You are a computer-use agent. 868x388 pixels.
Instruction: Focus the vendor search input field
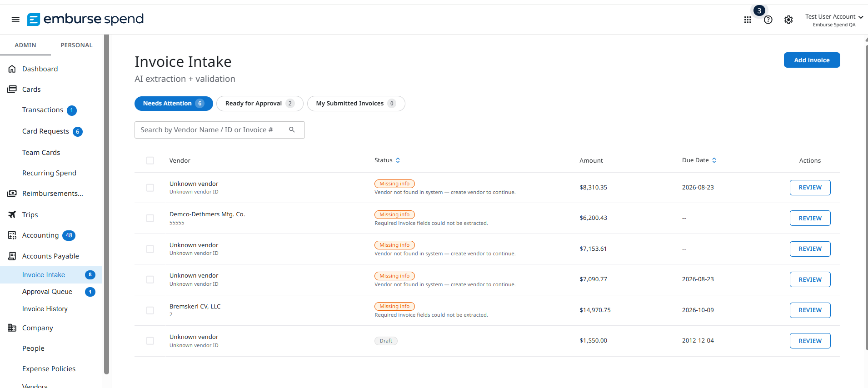pos(219,130)
